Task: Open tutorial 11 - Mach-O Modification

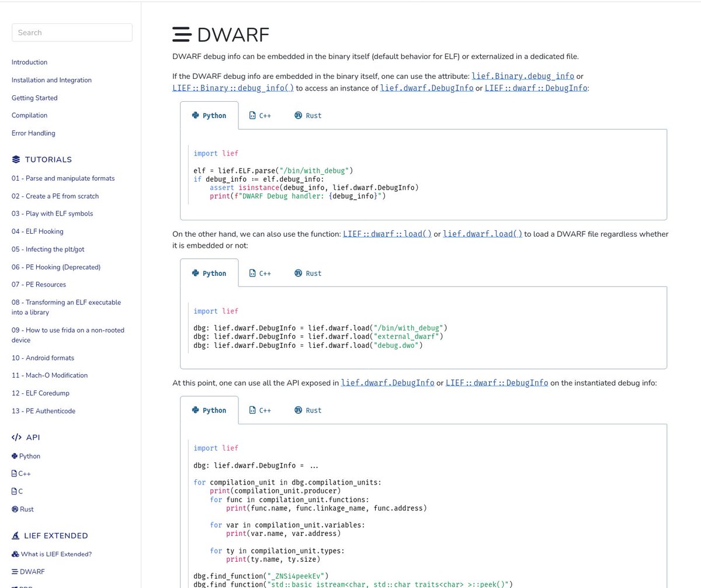Action: tap(50, 376)
